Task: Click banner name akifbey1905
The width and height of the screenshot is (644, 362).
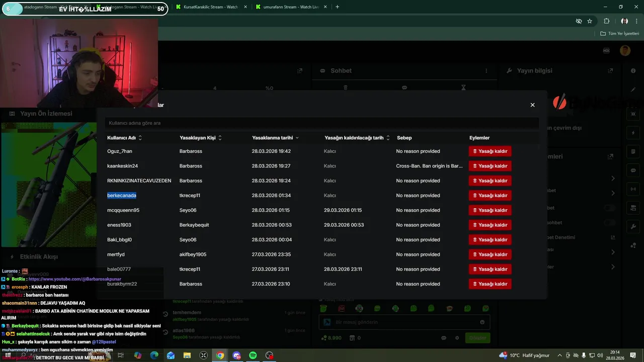Action: tap(193, 254)
